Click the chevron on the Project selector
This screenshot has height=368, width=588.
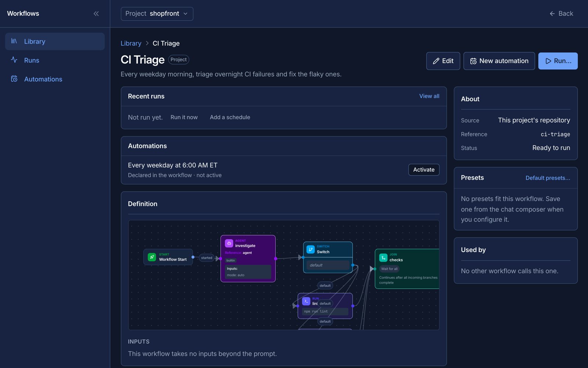pyautogui.click(x=186, y=14)
